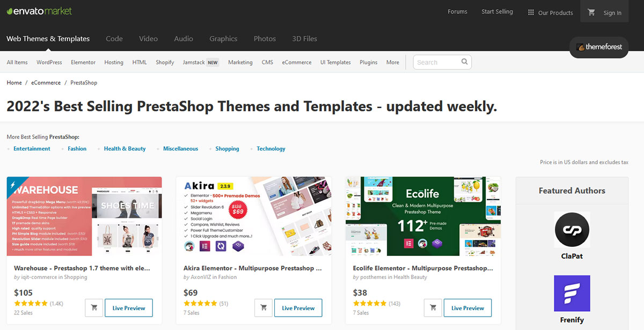Click Start Selling link
This screenshot has height=330, width=644.
pos(497,12)
